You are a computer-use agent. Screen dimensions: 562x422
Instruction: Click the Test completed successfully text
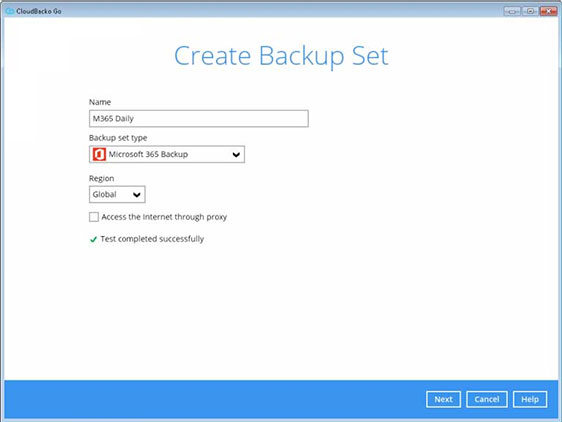coord(152,239)
